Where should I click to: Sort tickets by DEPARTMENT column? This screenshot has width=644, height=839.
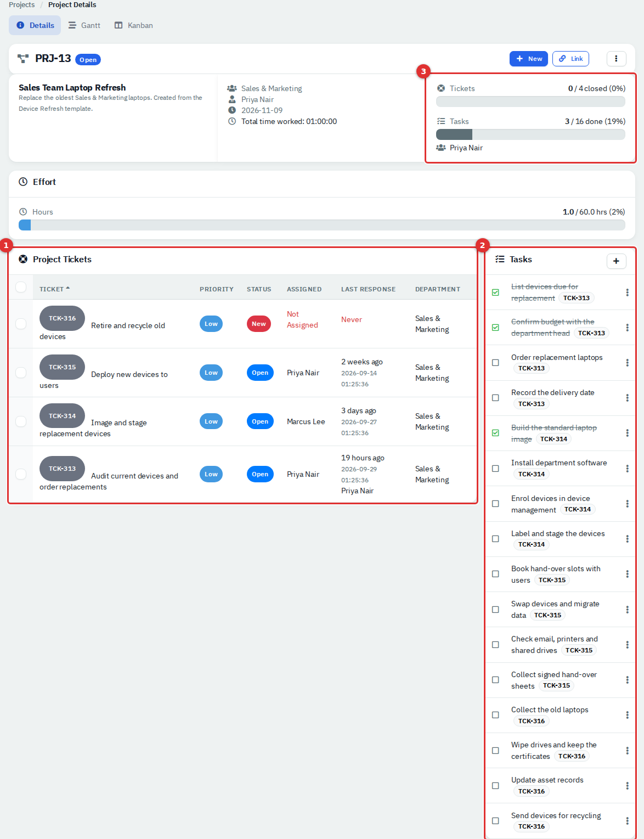pos(438,289)
